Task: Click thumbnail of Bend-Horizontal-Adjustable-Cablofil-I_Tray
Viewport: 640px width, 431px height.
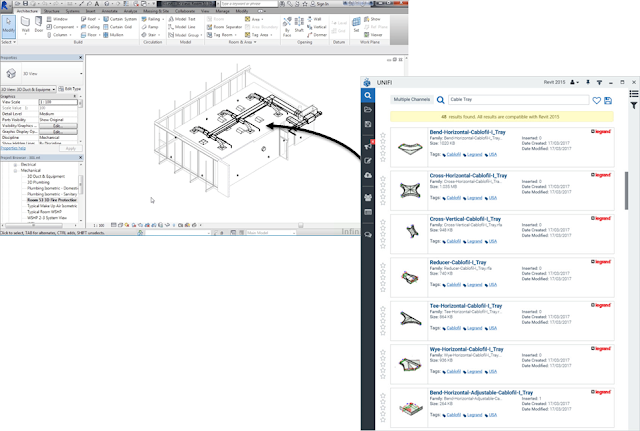Action: (x=411, y=408)
